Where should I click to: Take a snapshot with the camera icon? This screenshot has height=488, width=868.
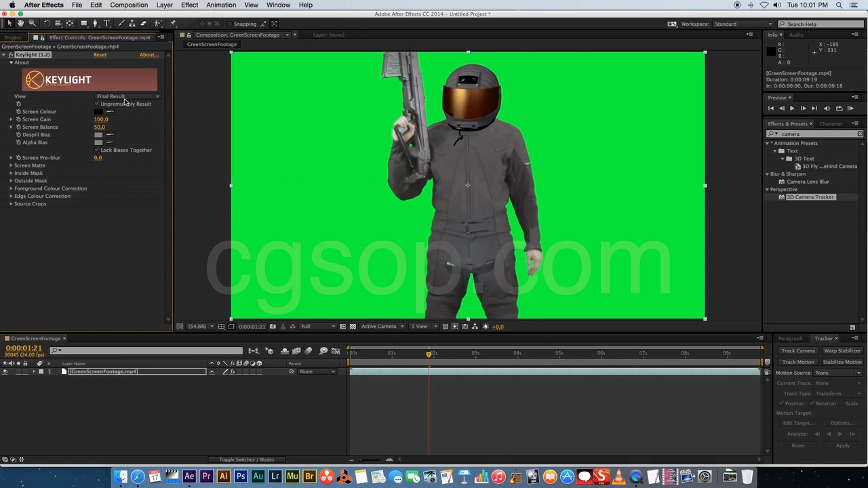pos(273,327)
